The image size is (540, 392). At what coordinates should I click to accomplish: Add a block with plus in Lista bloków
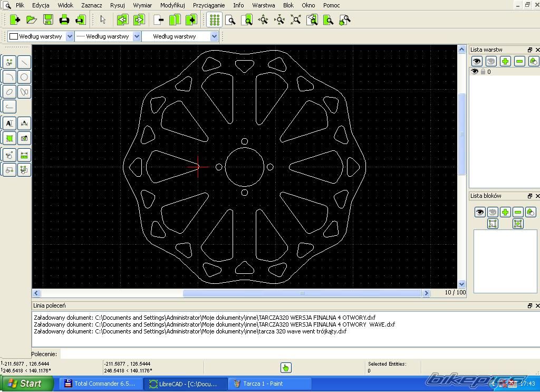click(505, 212)
